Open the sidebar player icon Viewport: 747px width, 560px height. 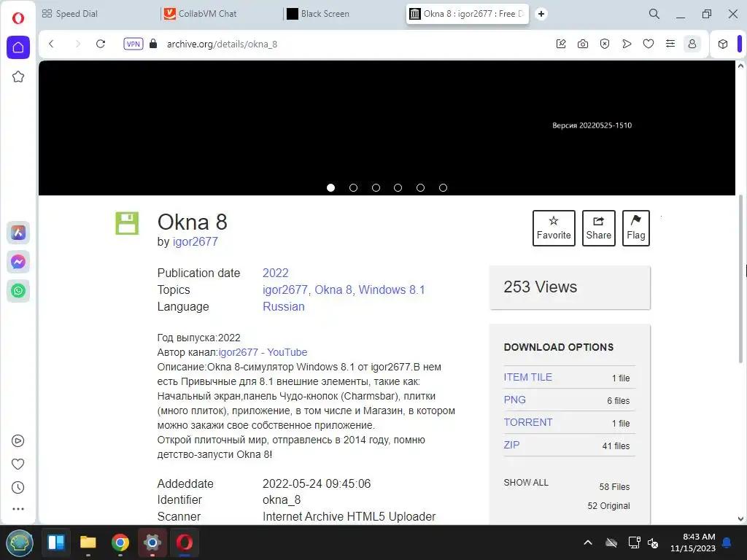[18, 441]
